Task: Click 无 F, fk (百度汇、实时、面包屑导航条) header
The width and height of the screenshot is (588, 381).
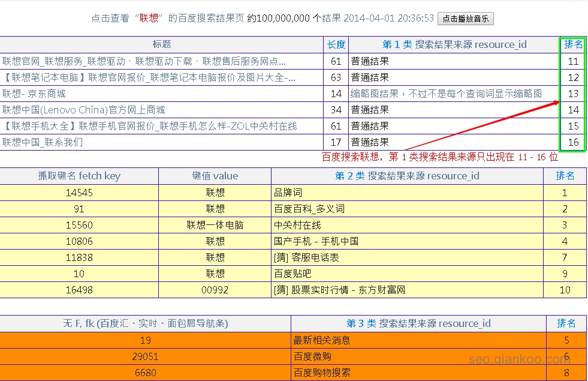Action: tap(145, 323)
